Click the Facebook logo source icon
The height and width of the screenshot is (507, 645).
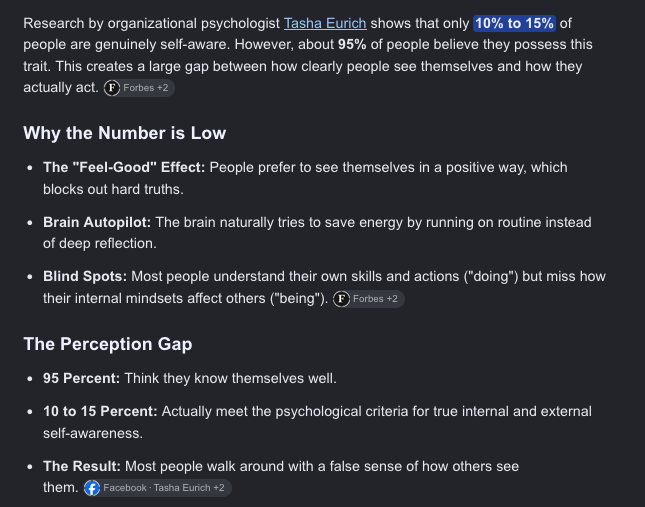tap(92, 488)
